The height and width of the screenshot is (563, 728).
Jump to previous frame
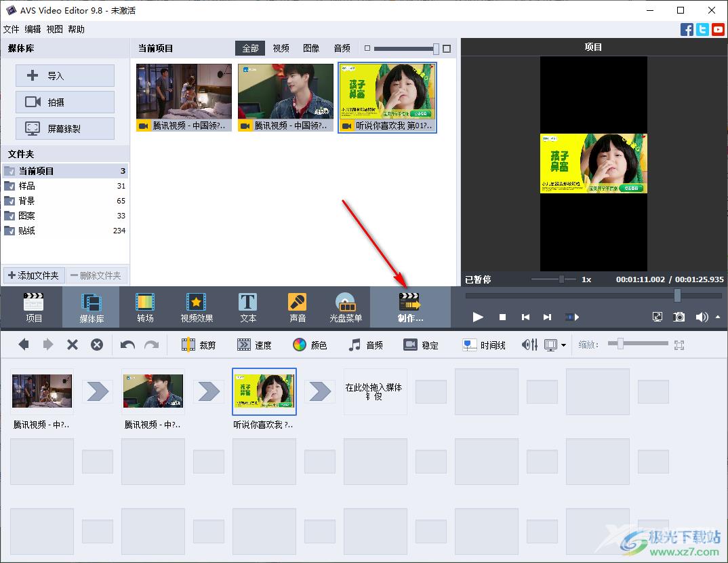tap(525, 317)
